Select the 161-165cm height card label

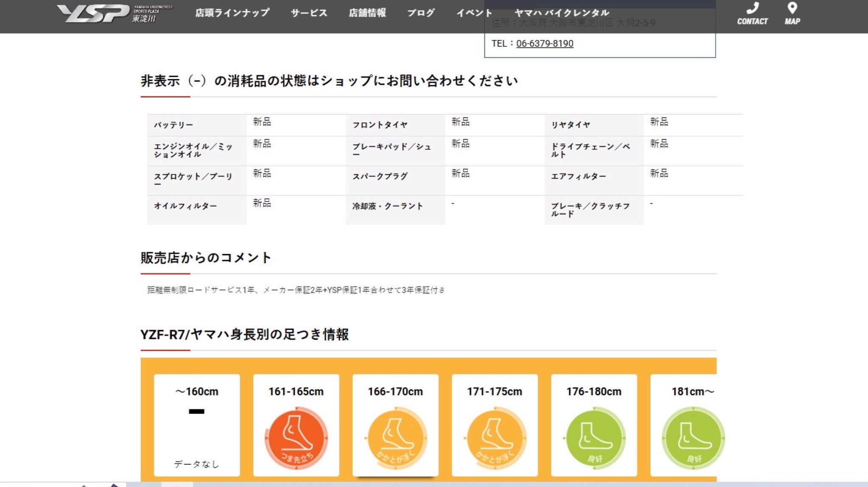(x=296, y=392)
